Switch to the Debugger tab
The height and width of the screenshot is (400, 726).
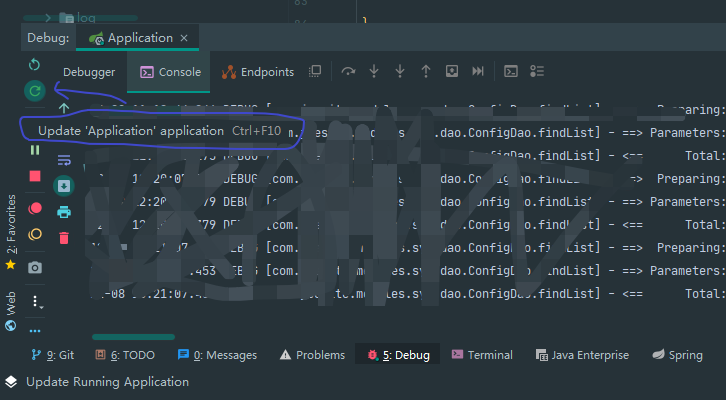pos(89,72)
